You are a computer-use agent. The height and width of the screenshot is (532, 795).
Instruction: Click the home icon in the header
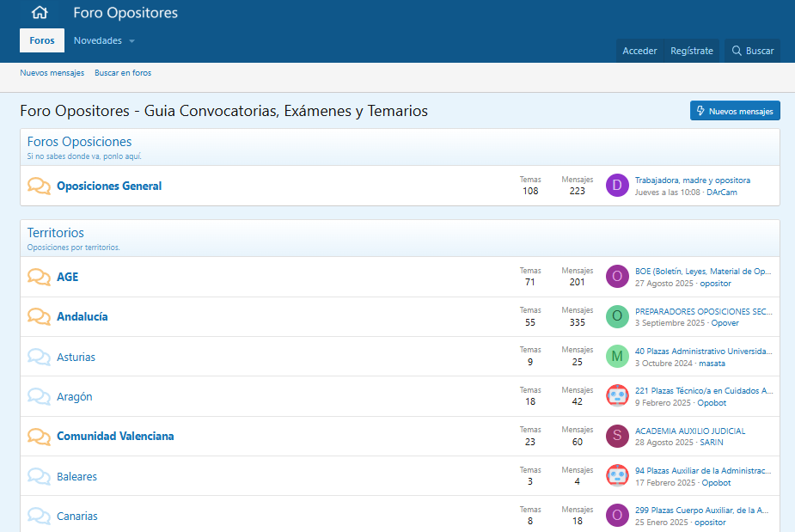[40, 13]
